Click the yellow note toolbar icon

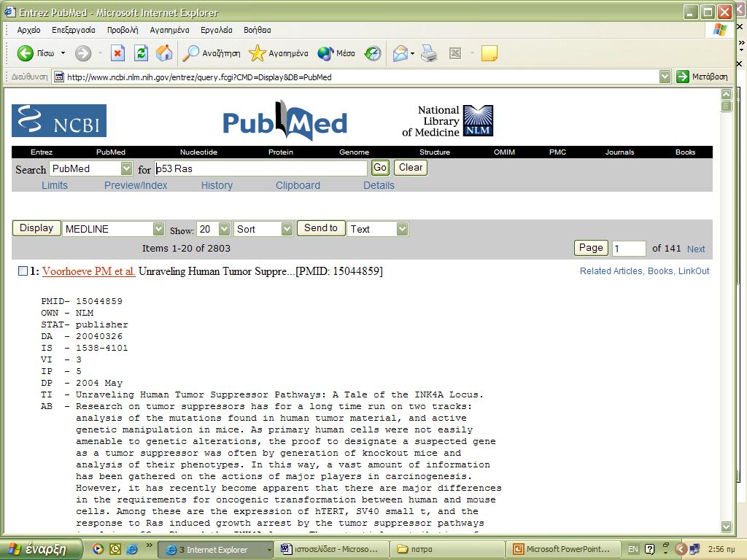pyautogui.click(x=489, y=53)
